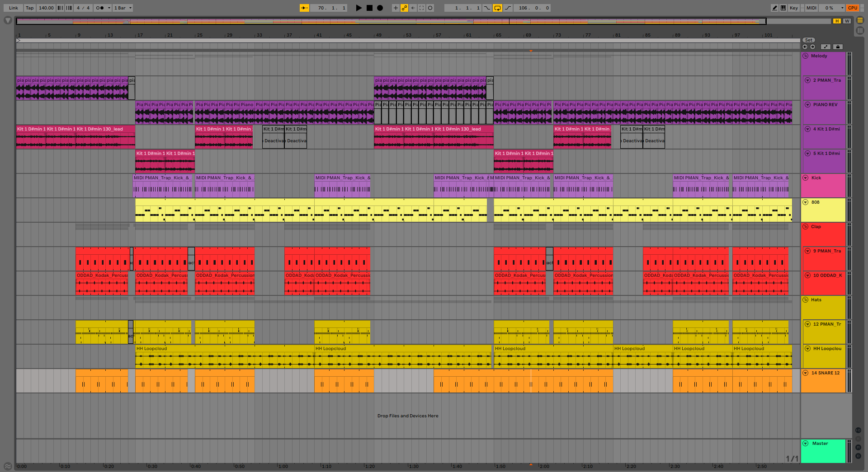Click the Tap tempo button
Screen dimensions: 868x472
pos(30,8)
